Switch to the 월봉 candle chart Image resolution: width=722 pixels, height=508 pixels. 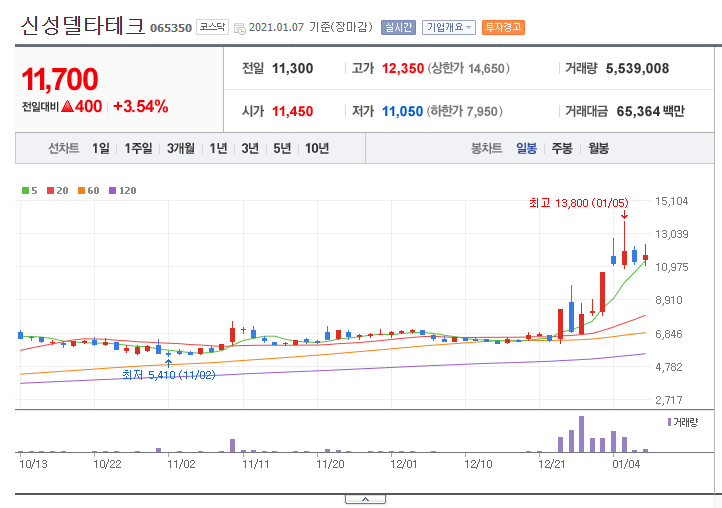point(598,148)
